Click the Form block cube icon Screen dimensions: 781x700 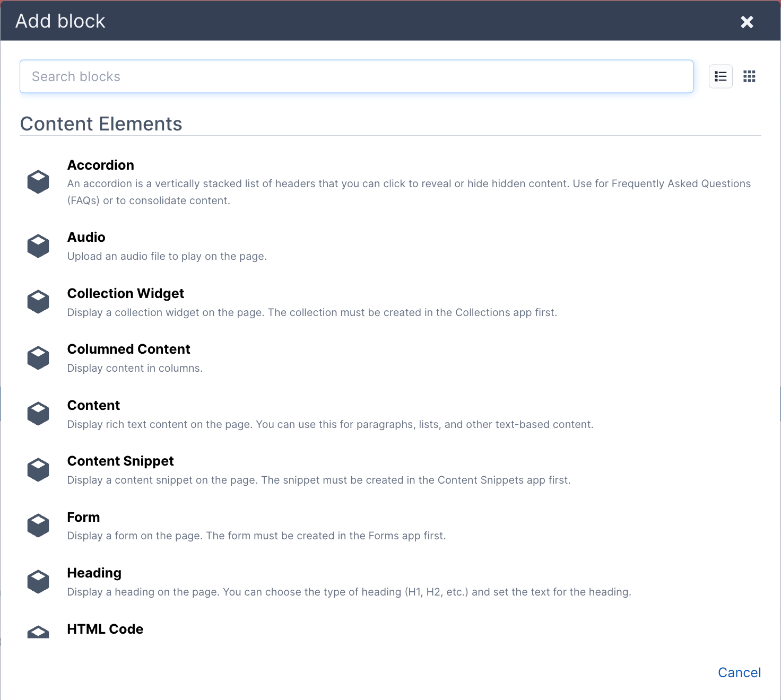point(38,526)
